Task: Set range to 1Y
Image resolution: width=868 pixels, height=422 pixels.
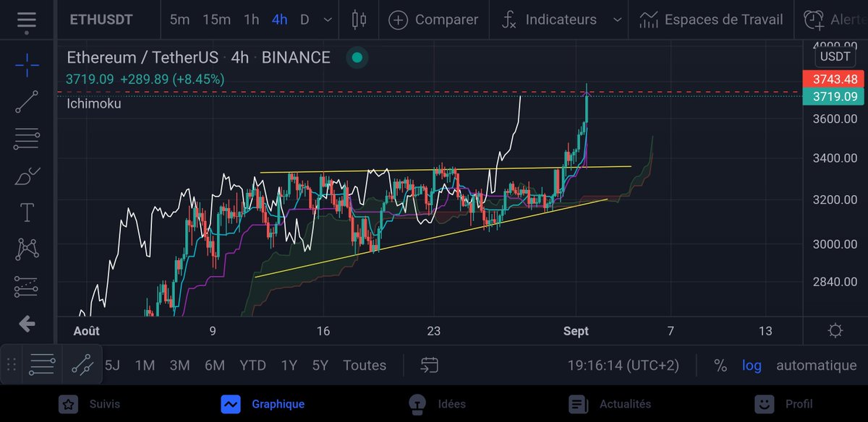Action: click(289, 366)
